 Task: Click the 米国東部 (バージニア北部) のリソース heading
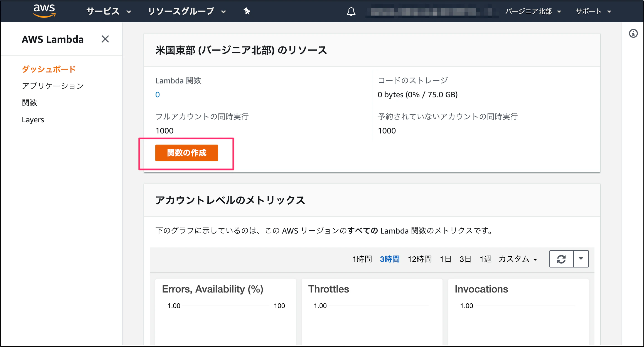coord(241,50)
